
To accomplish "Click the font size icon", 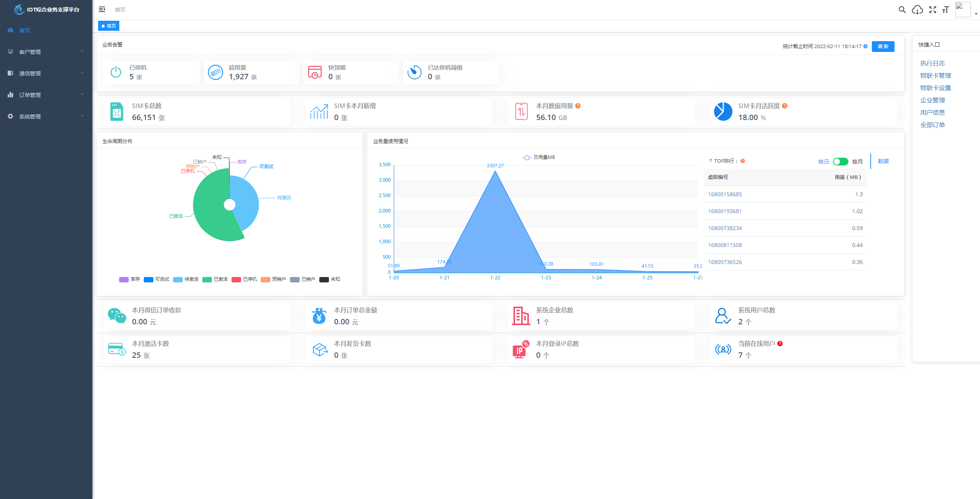I will coord(946,10).
